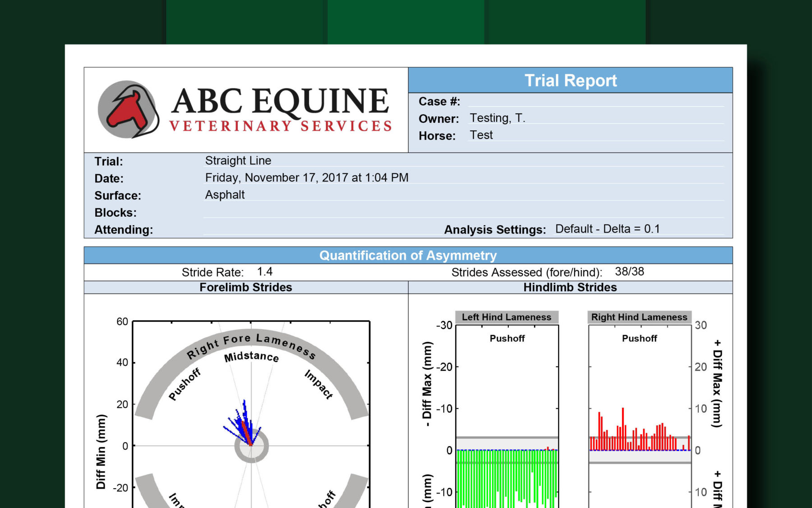Click the Horse name field showing Test

[481, 135]
